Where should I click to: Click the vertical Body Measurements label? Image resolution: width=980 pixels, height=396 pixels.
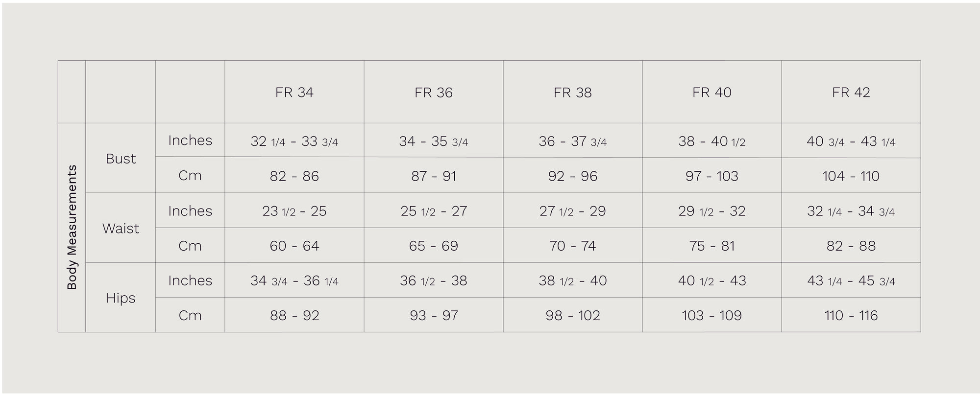(72, 227)
